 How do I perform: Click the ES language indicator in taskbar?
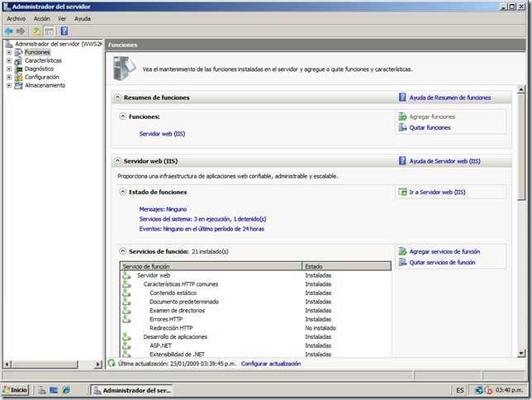pos(460,390)
